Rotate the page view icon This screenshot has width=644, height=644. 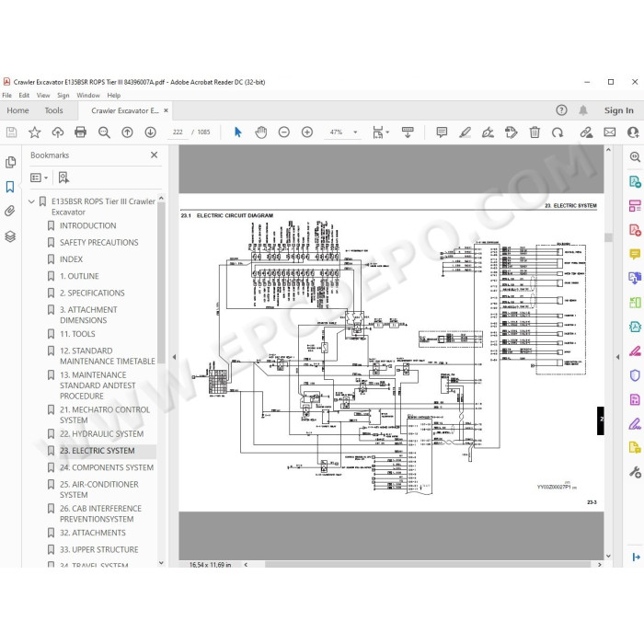[x=558, y=132]
